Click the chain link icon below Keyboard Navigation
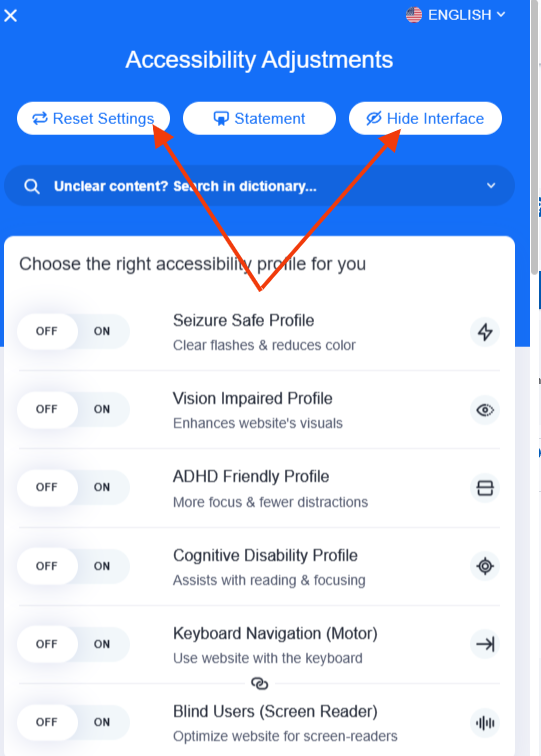 pyautogui.click(x=259, y=683)
